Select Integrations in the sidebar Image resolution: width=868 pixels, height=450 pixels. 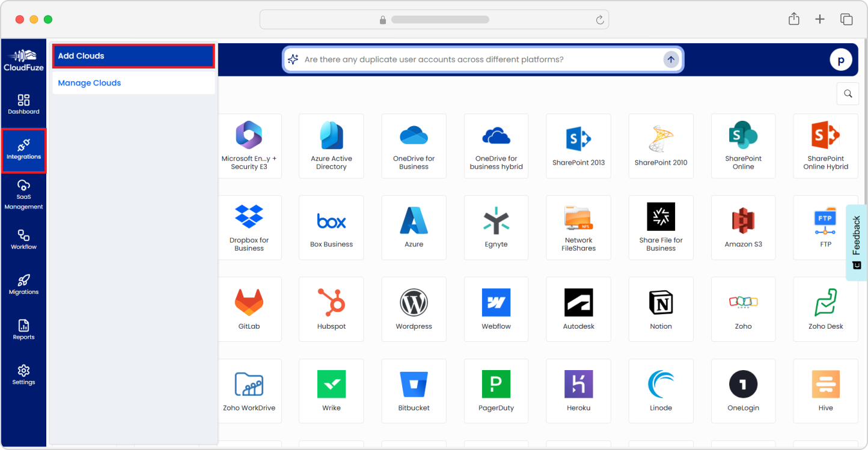pyautogui.click(x=23, y=151)
